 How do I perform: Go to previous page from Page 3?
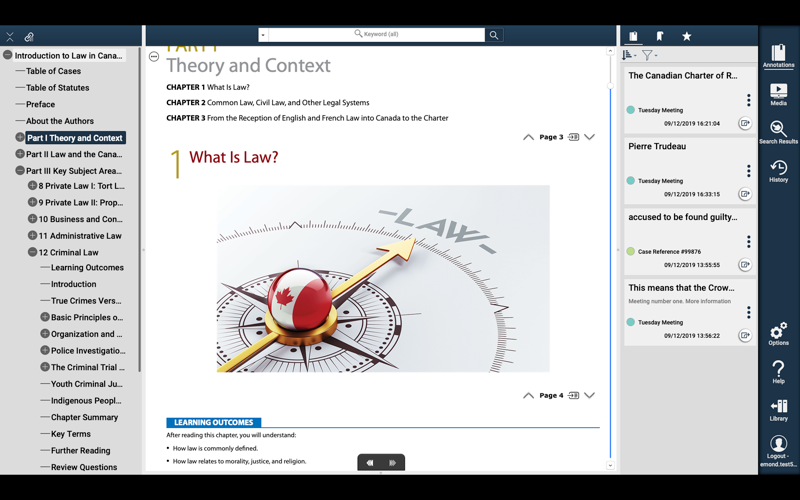528,137
